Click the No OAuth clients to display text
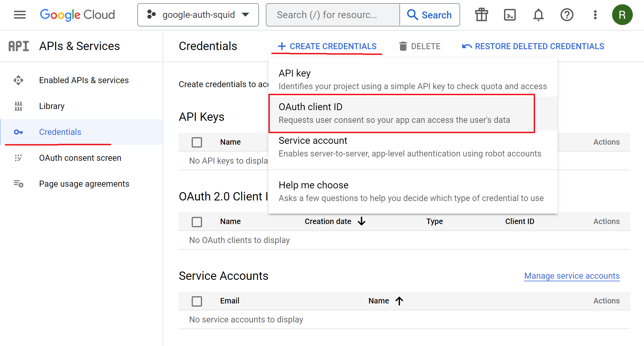This screenshot has width=644, height=346. click(x=239, y=240)
